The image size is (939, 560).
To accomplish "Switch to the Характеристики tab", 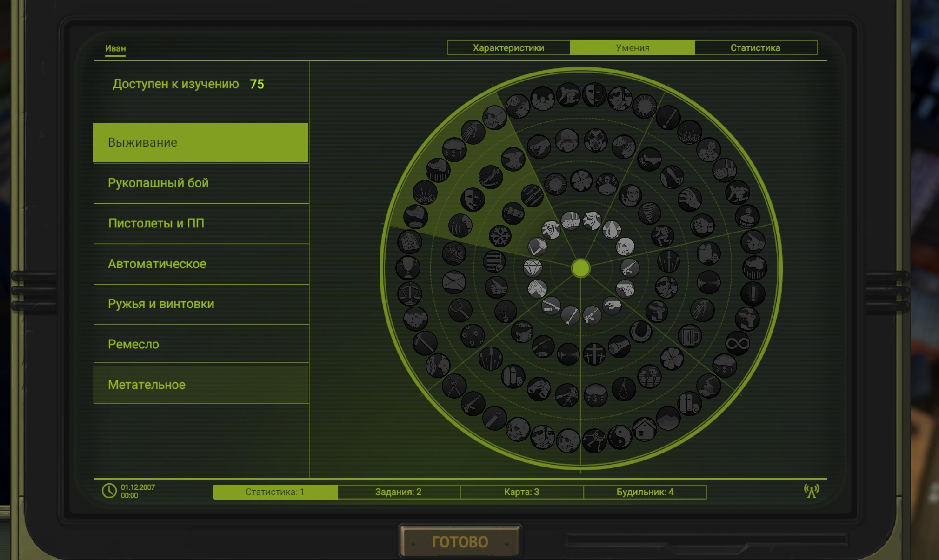I will (508, 48).
